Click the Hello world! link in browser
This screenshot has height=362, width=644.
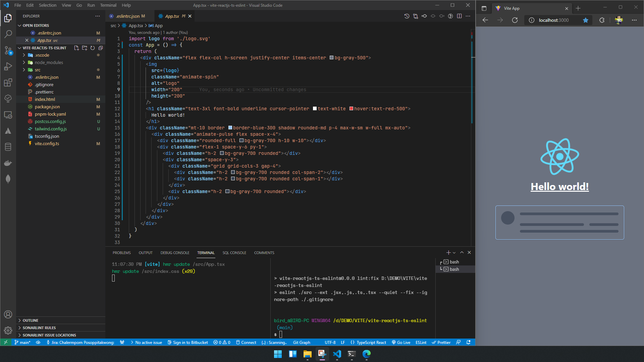[x=559, y=187]
